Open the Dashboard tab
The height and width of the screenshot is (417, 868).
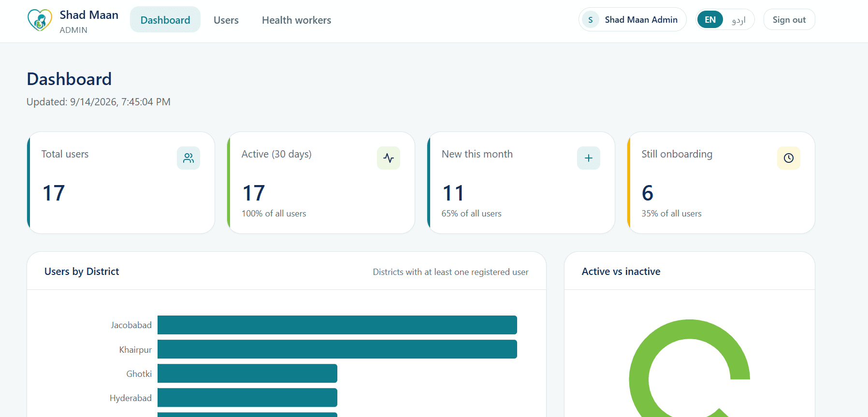point(165,20)
